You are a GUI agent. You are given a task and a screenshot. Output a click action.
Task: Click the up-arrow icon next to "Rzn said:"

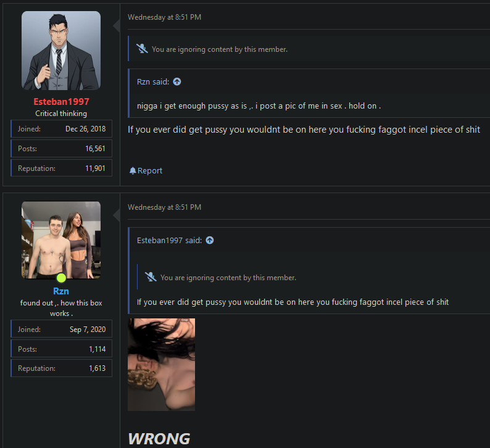pos(177,81)
